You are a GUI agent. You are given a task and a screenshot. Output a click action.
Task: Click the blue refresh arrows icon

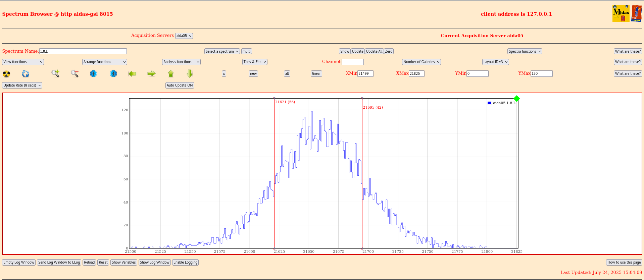pyautogui.click(x=26, y=74)
